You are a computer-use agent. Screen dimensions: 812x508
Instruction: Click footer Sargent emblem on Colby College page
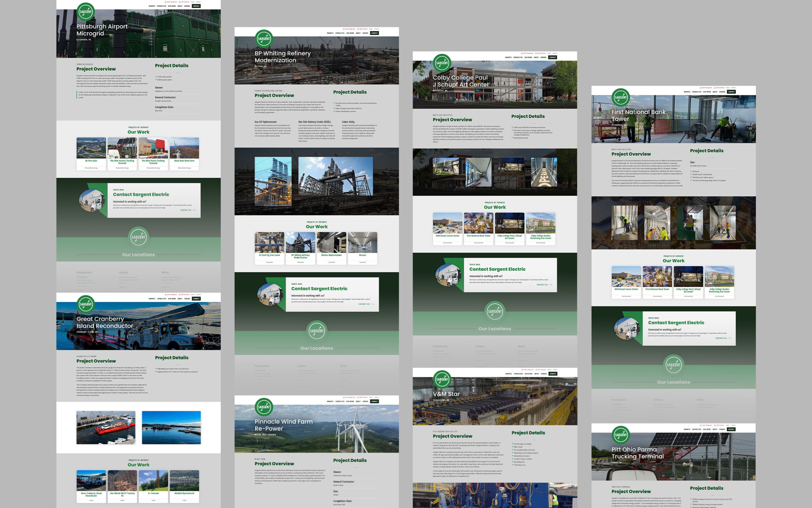(x=495, y=311)
